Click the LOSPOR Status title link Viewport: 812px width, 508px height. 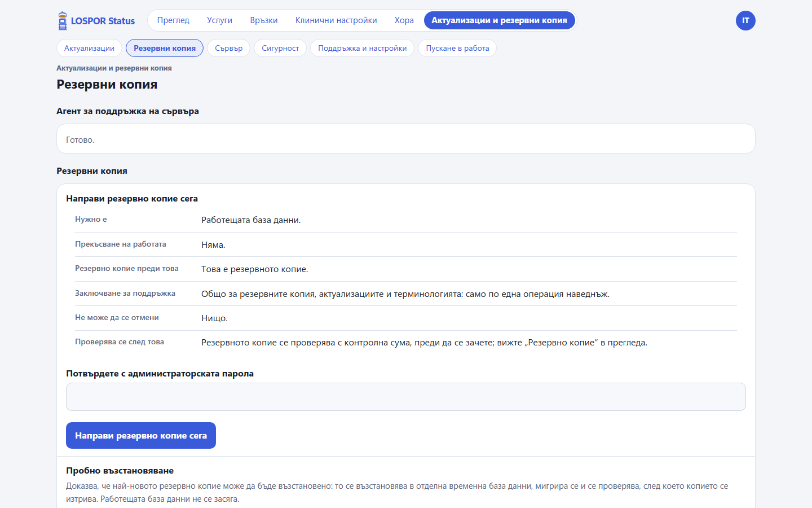(x=103, y=21)
